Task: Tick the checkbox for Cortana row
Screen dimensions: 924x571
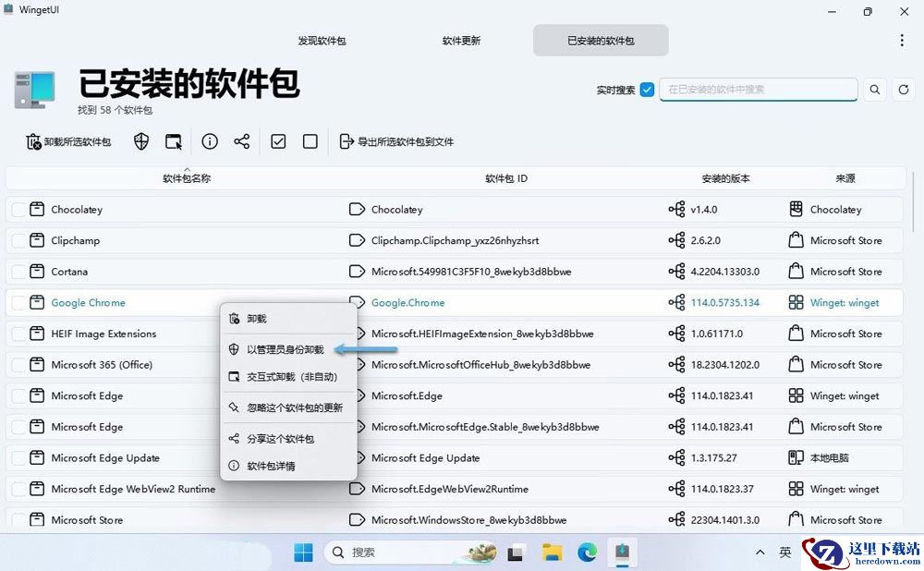Action: coord(18,272)
